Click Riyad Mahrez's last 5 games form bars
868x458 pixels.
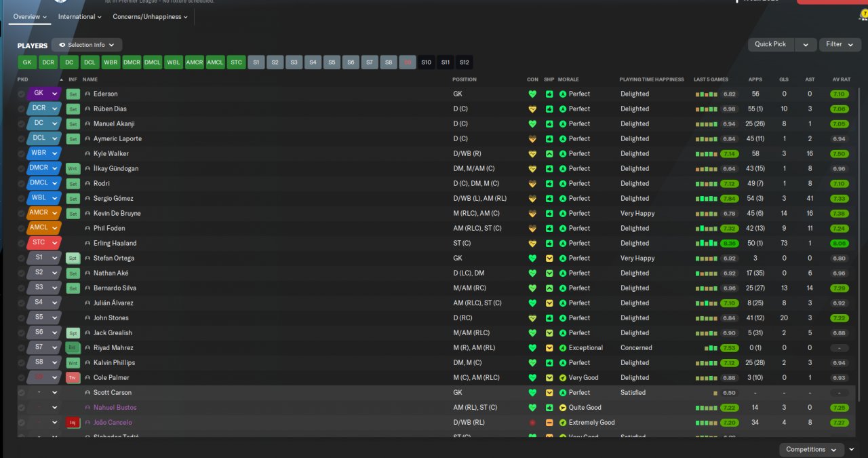pyautogui.click(x=710, y=347)
